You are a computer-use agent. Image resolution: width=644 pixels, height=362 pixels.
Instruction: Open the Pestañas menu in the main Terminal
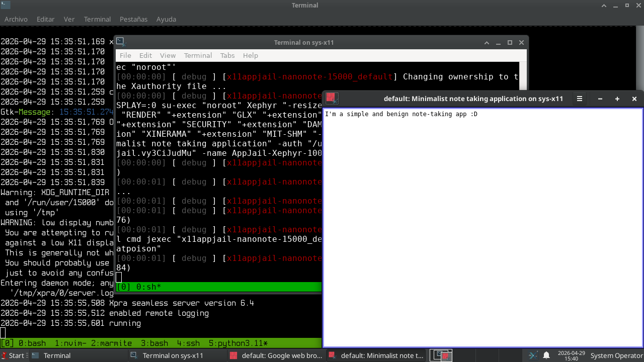click(133, 19)
